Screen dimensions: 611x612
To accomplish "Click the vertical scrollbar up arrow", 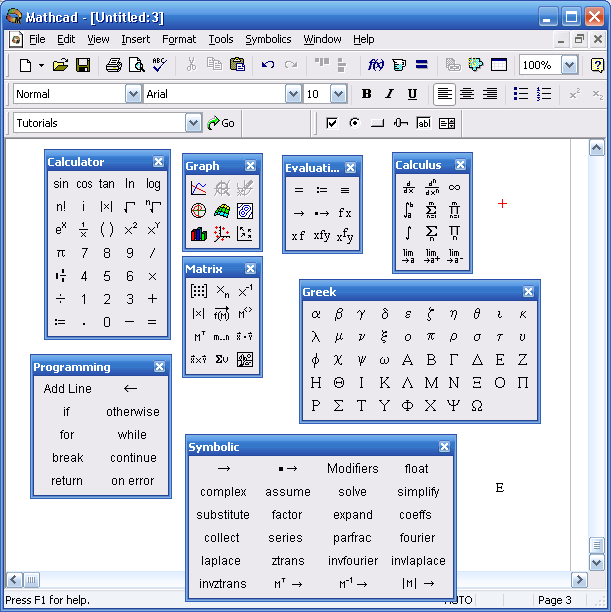I will point(597,148).
